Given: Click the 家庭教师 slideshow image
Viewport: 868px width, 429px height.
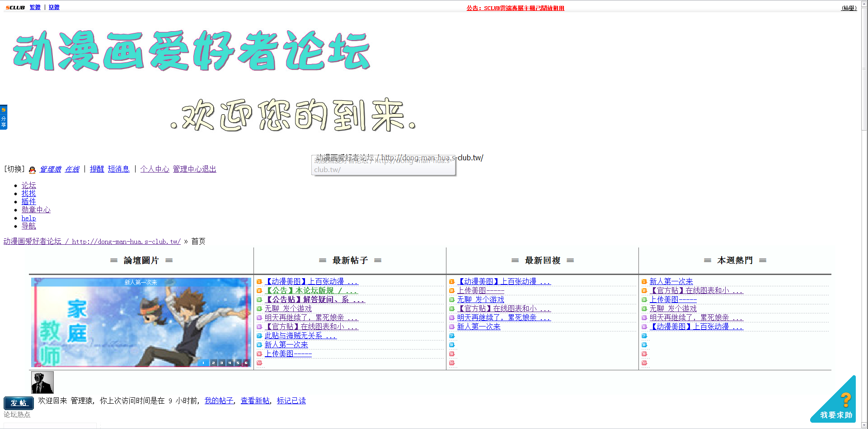Looking at the screenshot, I should 141,322.
